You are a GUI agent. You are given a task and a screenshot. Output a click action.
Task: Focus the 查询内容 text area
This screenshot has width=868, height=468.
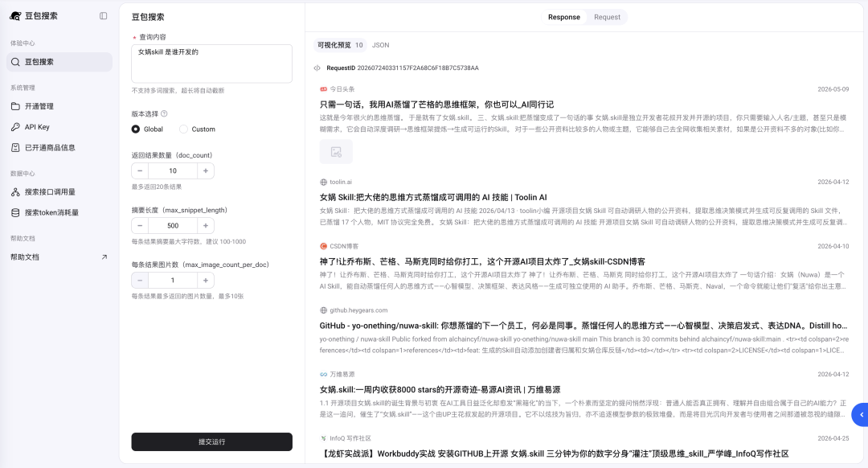211,64
